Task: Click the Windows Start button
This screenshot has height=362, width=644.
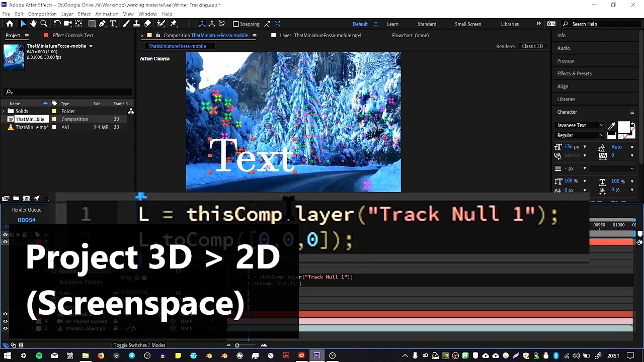Action: pyautogui.click(x=8, y=355)
